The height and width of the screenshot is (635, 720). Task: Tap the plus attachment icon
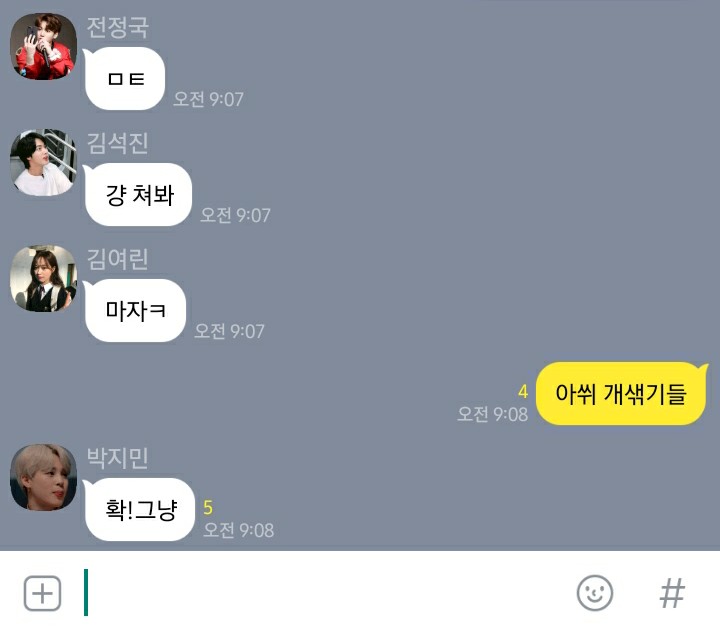coord(42,593)
